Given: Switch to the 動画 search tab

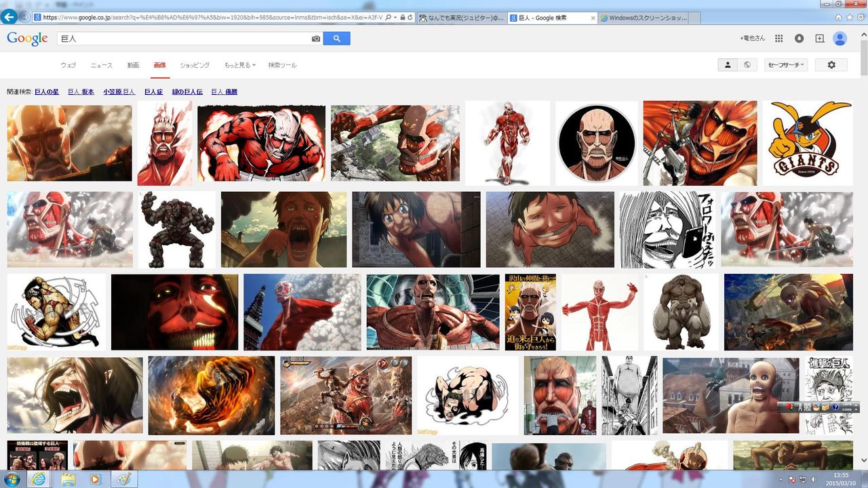Looking at the screenshot, I should coord(133,65).
